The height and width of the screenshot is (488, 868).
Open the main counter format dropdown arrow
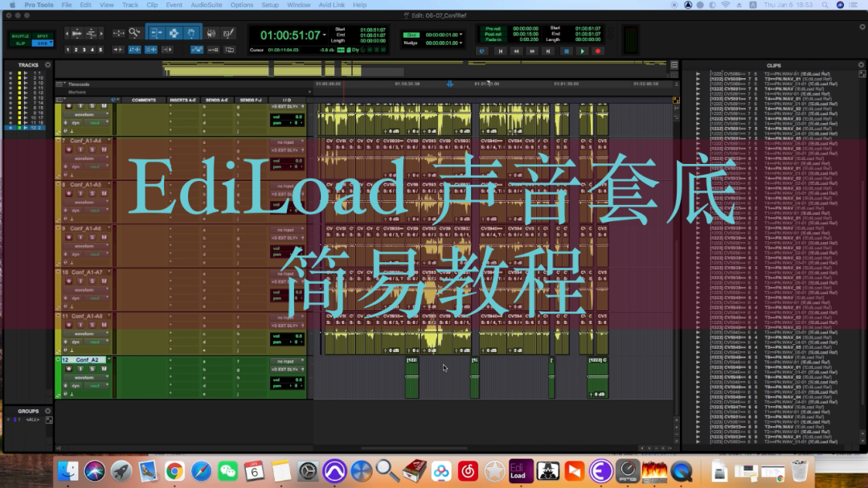325,35
